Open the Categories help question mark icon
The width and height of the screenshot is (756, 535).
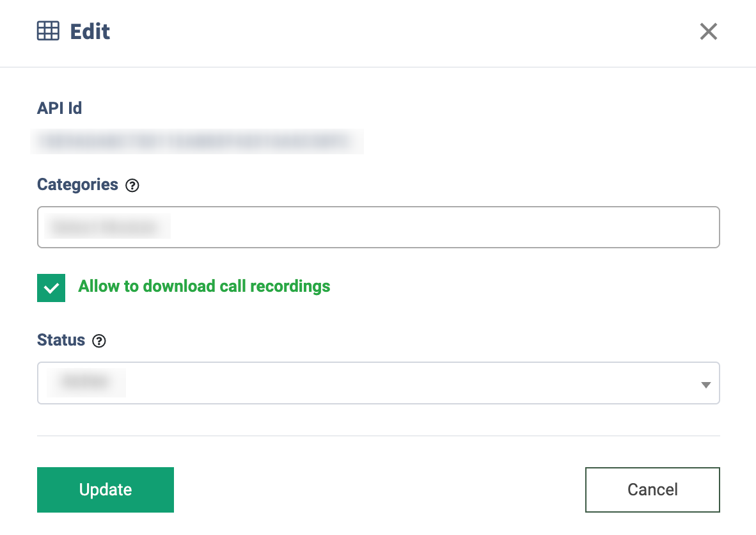click(132, 185)
